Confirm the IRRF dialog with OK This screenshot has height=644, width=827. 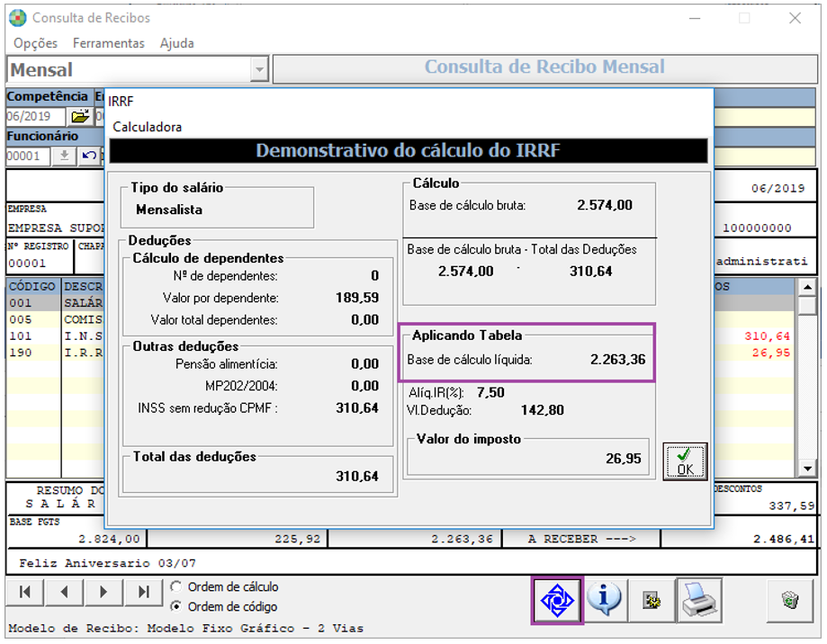click(x=685, y=461)
